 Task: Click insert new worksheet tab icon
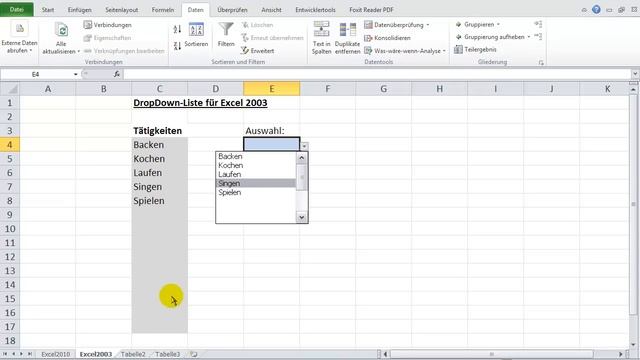pos(194,354)
